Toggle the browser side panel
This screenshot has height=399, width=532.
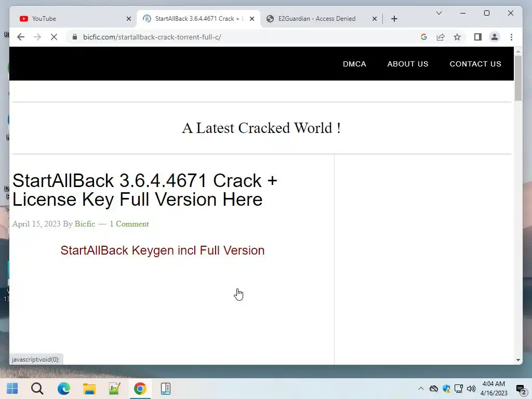click(478, 37)
